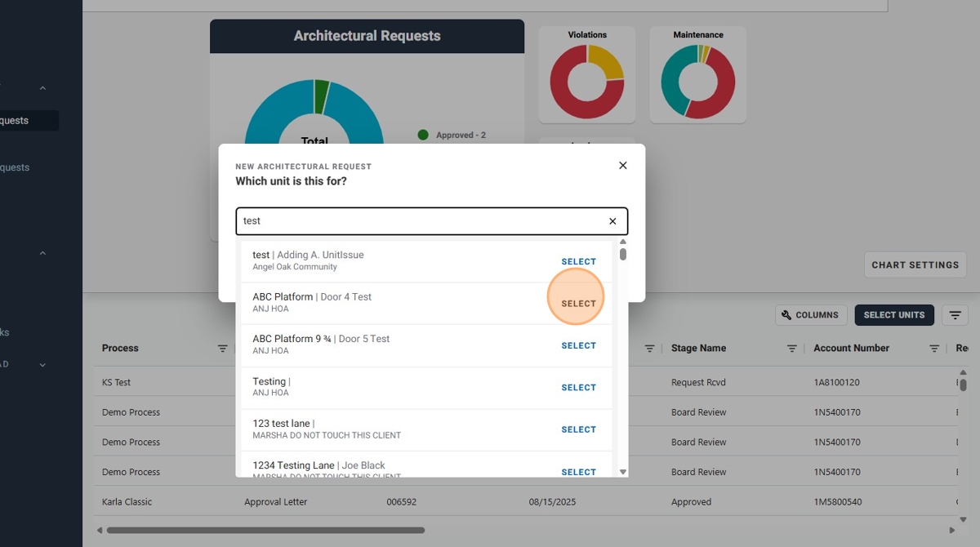This screenshot has width=980, height=547.
Task: Open the Columns chooser
Action: click(810, 315)
